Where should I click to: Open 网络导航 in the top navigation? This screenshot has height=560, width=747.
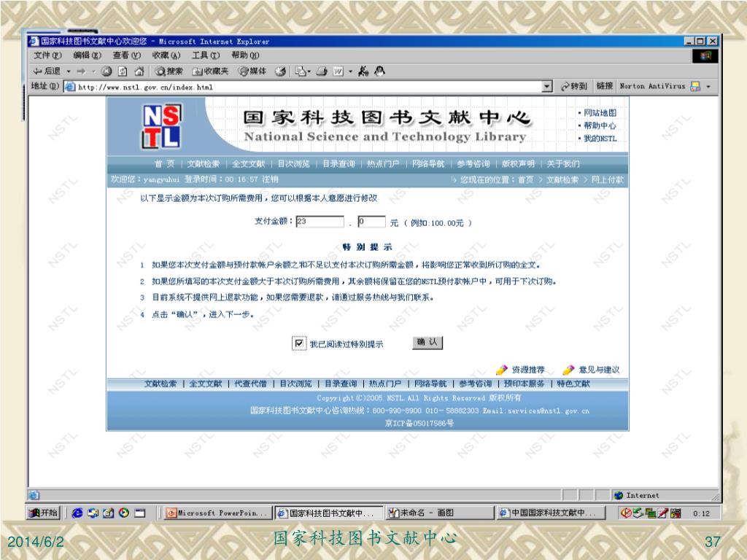[x=428, y=164]
